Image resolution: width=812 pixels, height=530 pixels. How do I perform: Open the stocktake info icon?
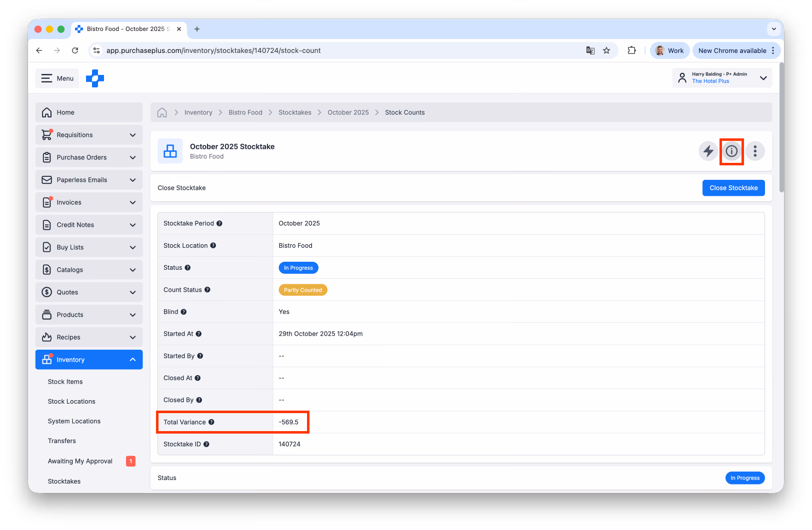[731, 151]
